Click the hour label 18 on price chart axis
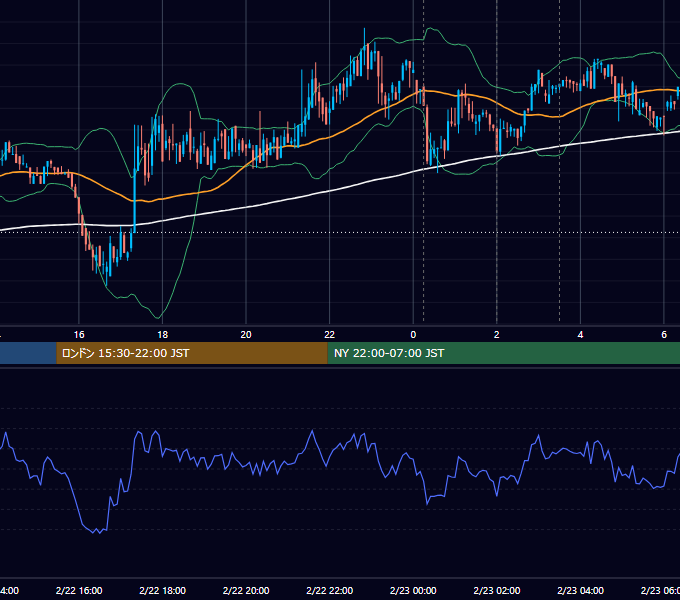 click(163, 335)
